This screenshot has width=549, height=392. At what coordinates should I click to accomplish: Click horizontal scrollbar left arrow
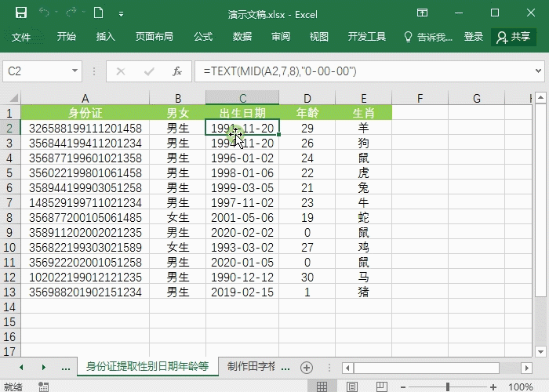coord(347,368)
